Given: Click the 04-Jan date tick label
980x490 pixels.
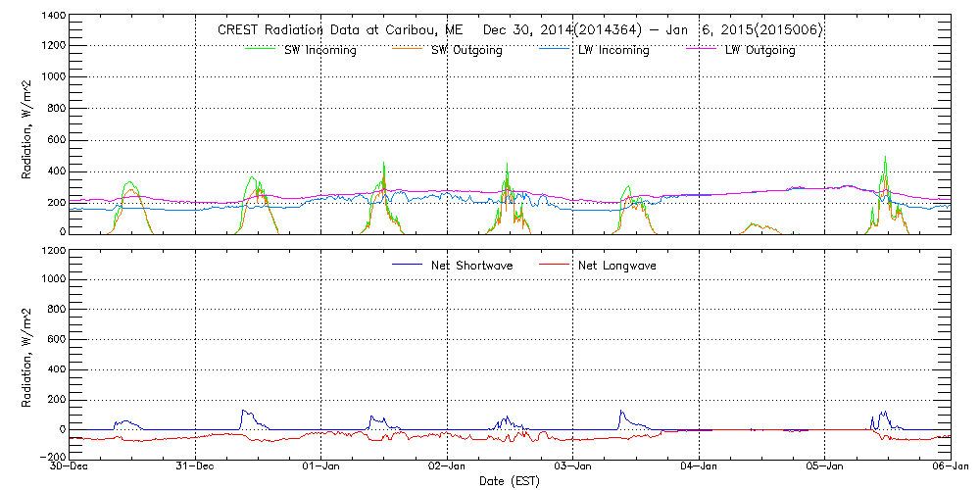Looking at the screenshot, I should coord(700,466).
